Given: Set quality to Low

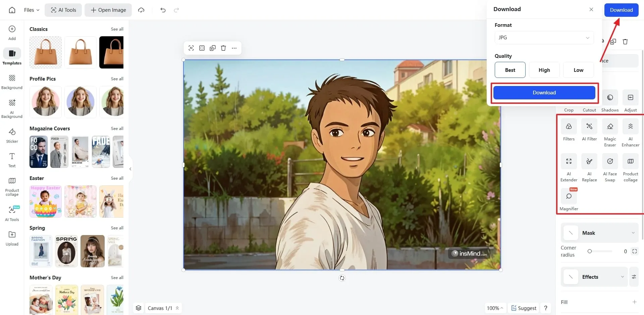Looking at the screenshot, I should 578,70.
